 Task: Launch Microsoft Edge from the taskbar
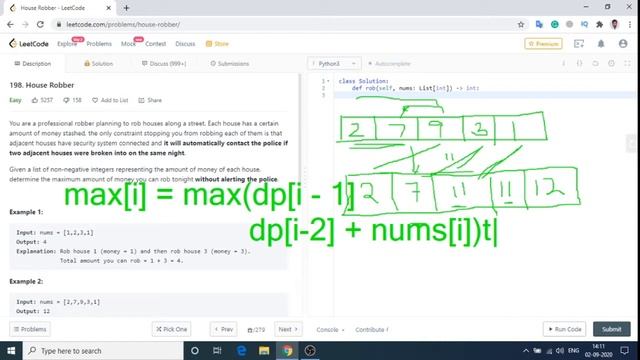point(241,351)
